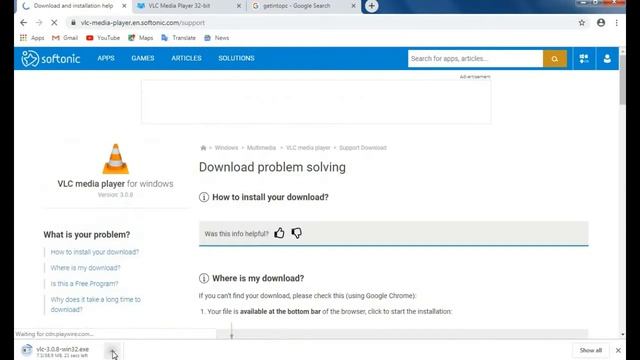Open the SOLUTIONS menu on Softonic
This screenshot has width=640, height=360.
coord(236,58)
